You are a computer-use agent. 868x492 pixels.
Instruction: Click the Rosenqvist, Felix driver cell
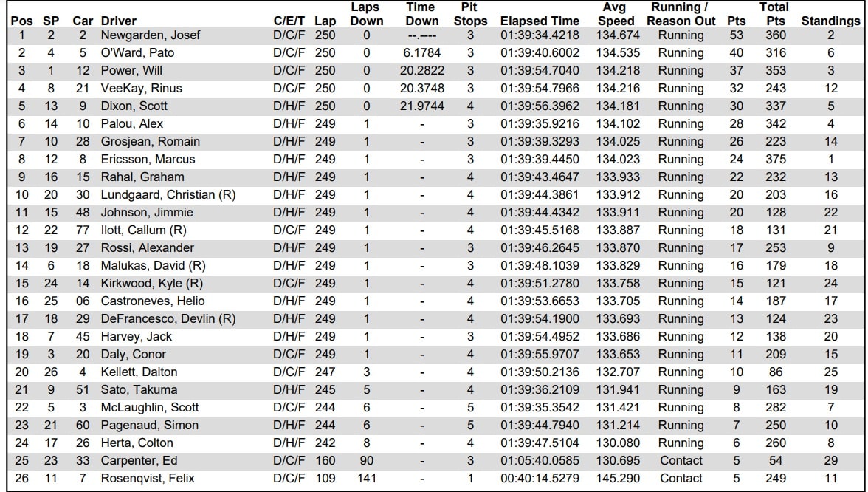148,478
